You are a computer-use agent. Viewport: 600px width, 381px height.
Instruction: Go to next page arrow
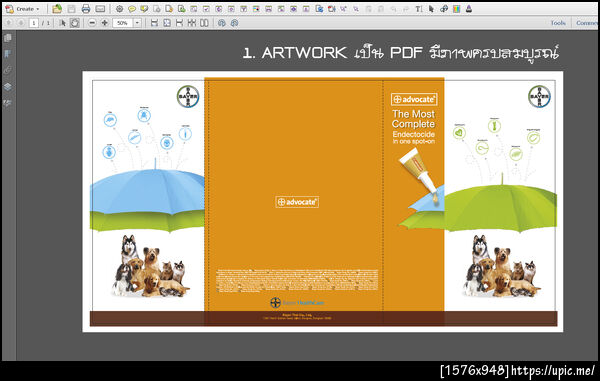[21, 23]
